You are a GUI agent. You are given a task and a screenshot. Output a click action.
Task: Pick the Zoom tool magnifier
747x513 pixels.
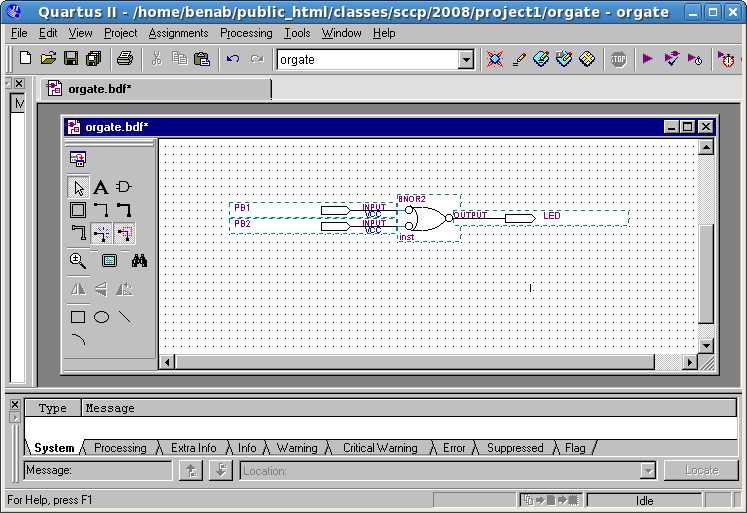coord(78,261)
